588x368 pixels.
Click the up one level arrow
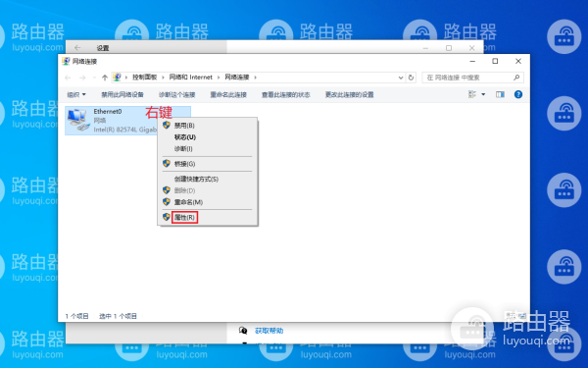coord(105,78)
